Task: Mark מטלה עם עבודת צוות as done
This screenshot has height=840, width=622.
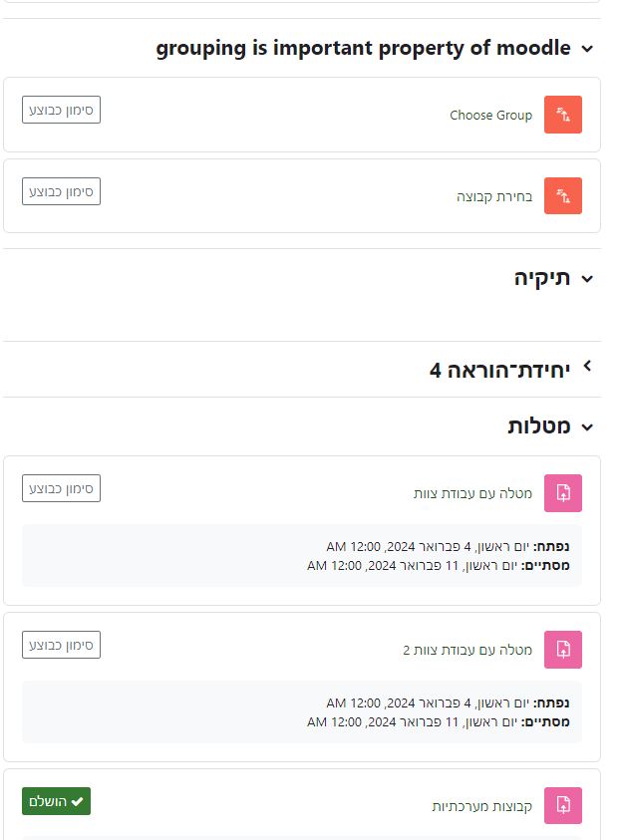Action: coord(61,488)
